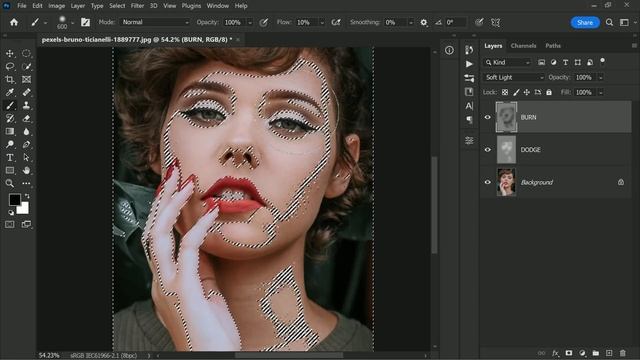Open the File menu
The height and width of the screenshot is (360, 640).
pos(22,6)
